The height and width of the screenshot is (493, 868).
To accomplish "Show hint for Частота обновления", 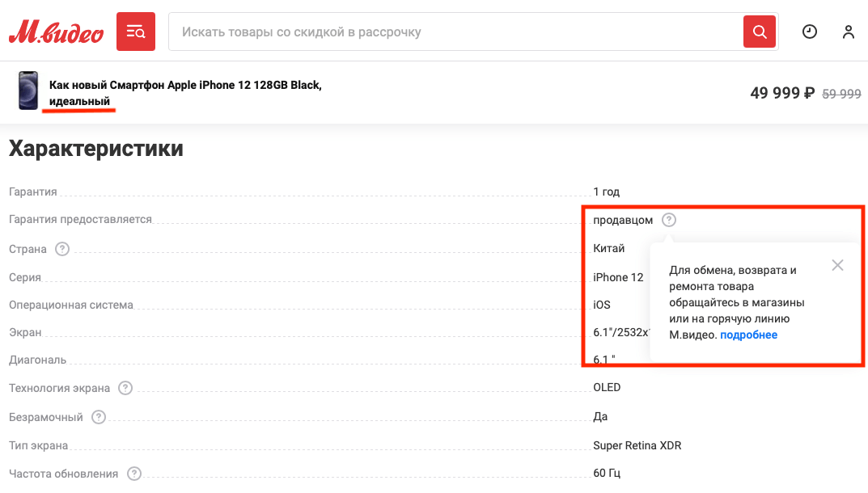I will 134,474.
